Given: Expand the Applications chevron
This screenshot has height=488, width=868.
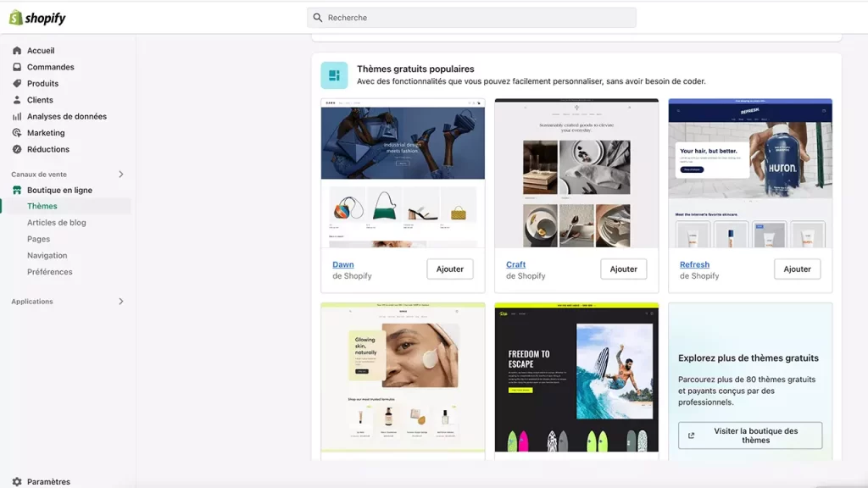Looking at the screenshot, I should pos(121,302).
